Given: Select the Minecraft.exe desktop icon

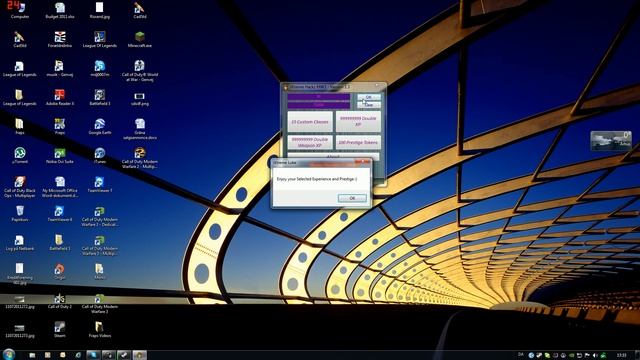Looking at the screenshot, I should (140, 40).
